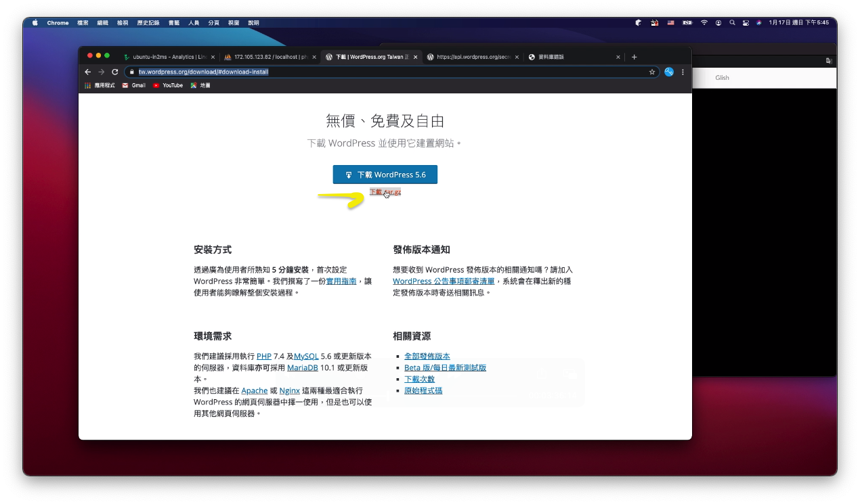Open the 書籤 (Bookmarks) menu
This screenshot has height=504, width=860.
tap(174, 22)
